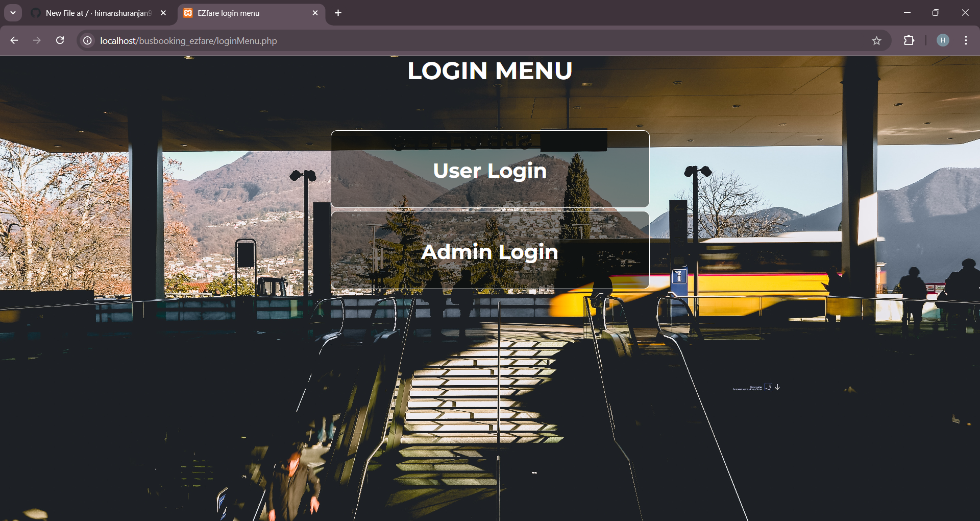Open the browser Extensions puzzle icon
The width and height of the screenshot is (980, 521).
909,40
